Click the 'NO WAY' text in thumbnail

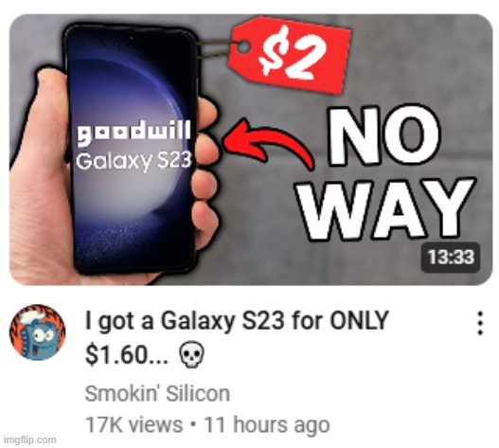385,172
